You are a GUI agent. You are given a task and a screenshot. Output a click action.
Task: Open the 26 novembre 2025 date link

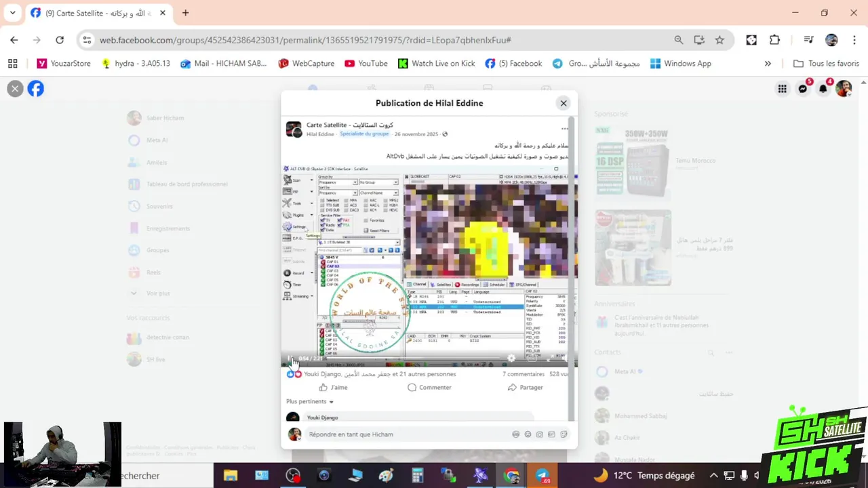coord(416,134)
